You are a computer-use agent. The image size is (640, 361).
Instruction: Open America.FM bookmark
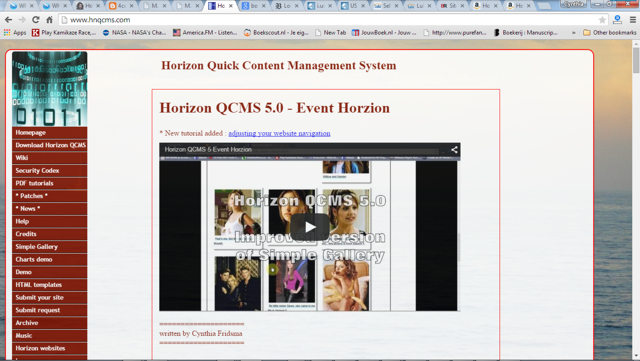pyautogui.click(x=205, y=32)
